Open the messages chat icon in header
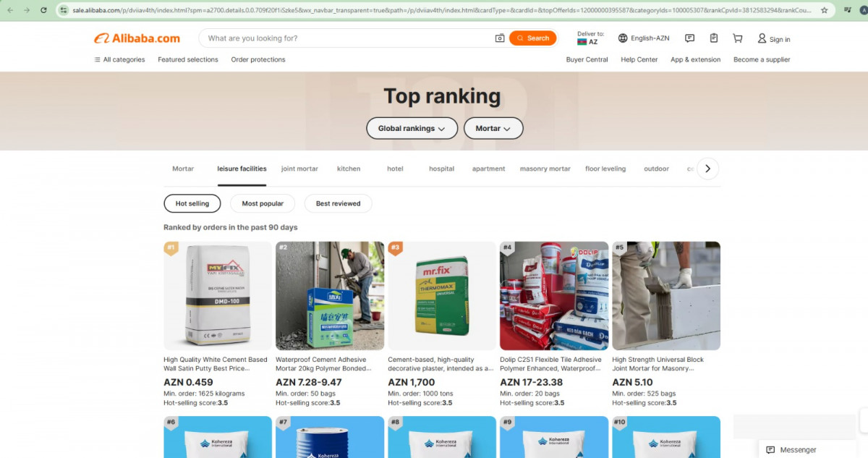868x458 pixels. (x=689, y=38)
